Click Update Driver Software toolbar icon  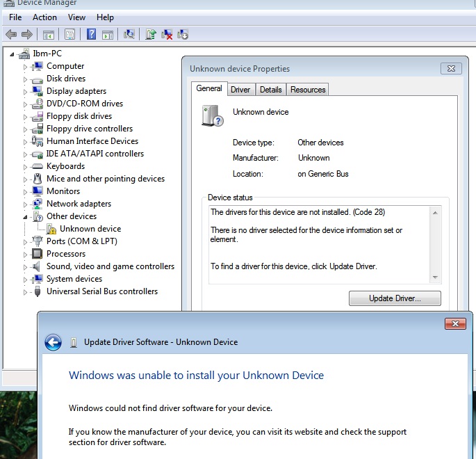click(x=151, y=34)
